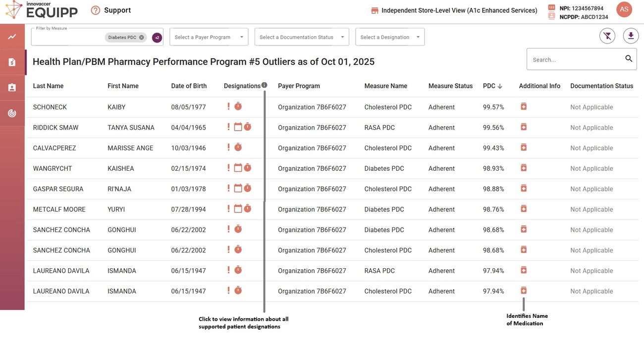Open the analytics trends icon in sidebar
644x345 pixels.
tap(12, 36)
